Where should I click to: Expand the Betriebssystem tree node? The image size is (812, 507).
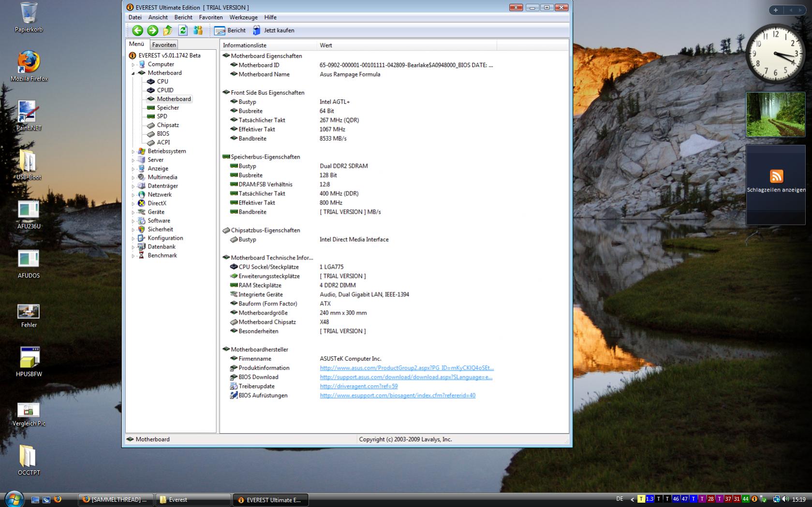click(133, 151)
